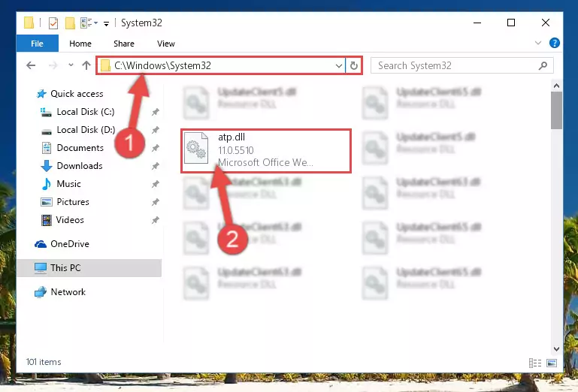
Task: Open Help with the question mark icon
Action: coord(555,43)
